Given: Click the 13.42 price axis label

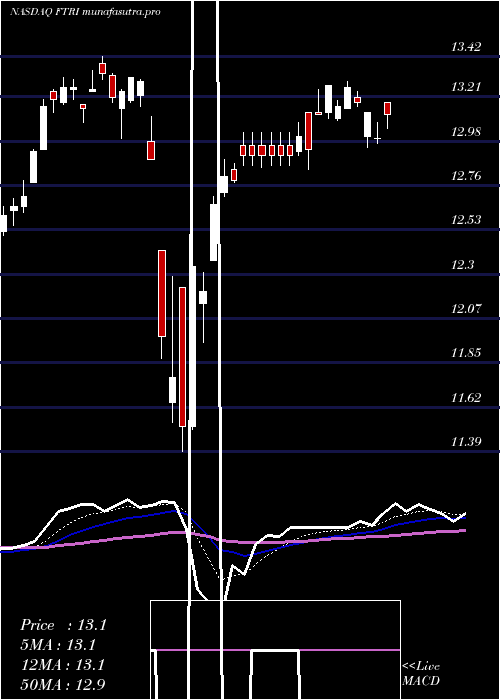Looking at the screenshot, I should click(x=466, y=46).
